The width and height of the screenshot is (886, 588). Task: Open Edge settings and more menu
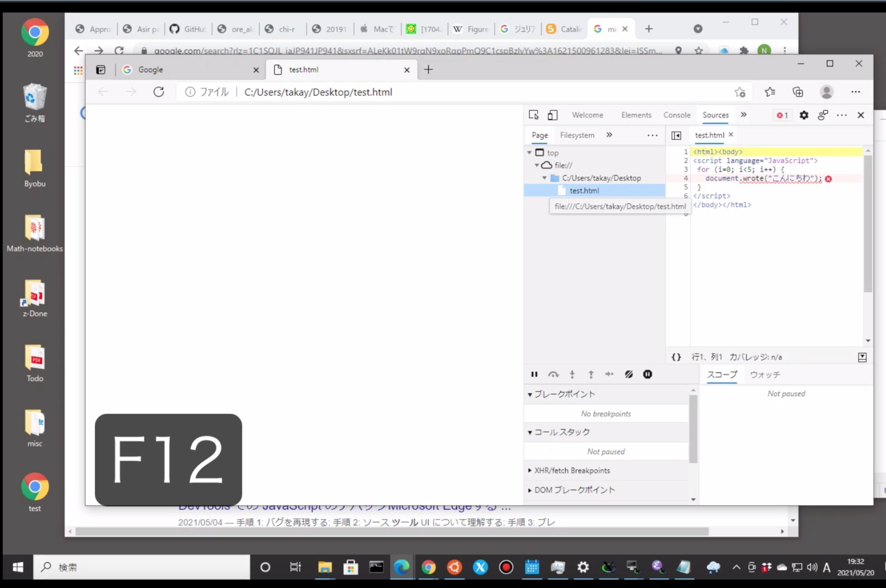pos(855,92)
